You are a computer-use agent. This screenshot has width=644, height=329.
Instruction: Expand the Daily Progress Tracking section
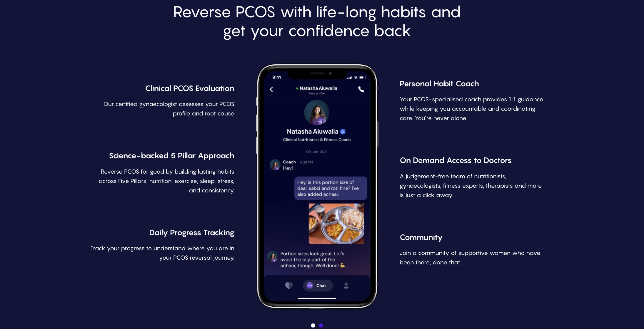(191, 232)
